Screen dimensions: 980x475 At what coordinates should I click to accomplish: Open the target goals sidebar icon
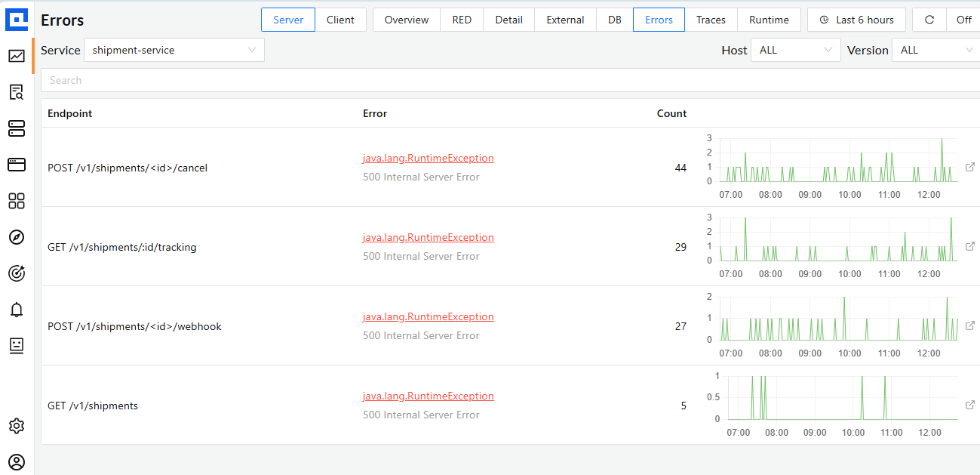[x=17, y=273]
